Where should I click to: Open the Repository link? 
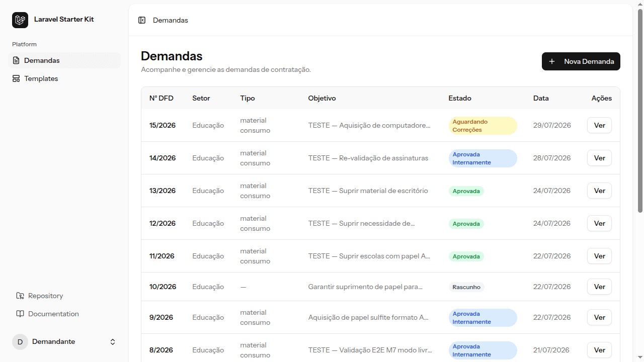pyautogui.click(x=64, y=296)
